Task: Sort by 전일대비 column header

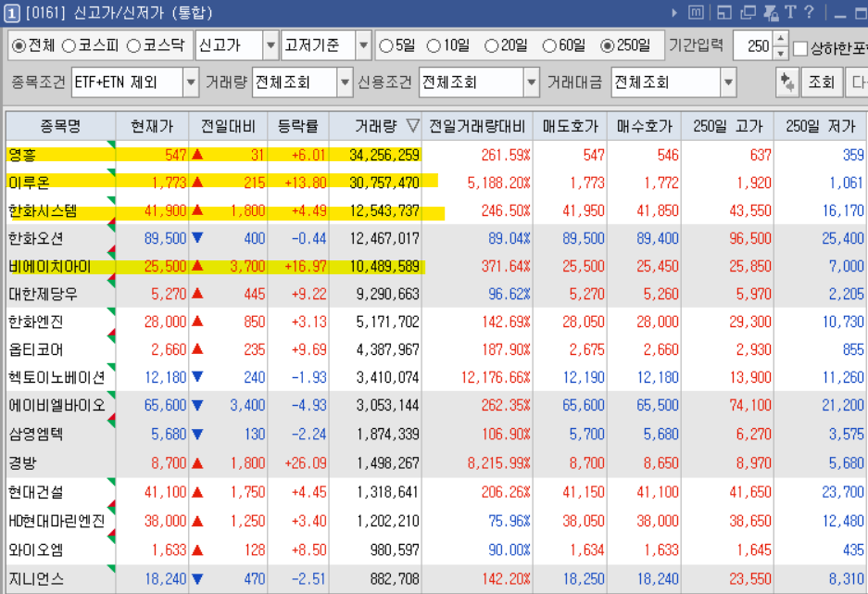Action: 228,126
